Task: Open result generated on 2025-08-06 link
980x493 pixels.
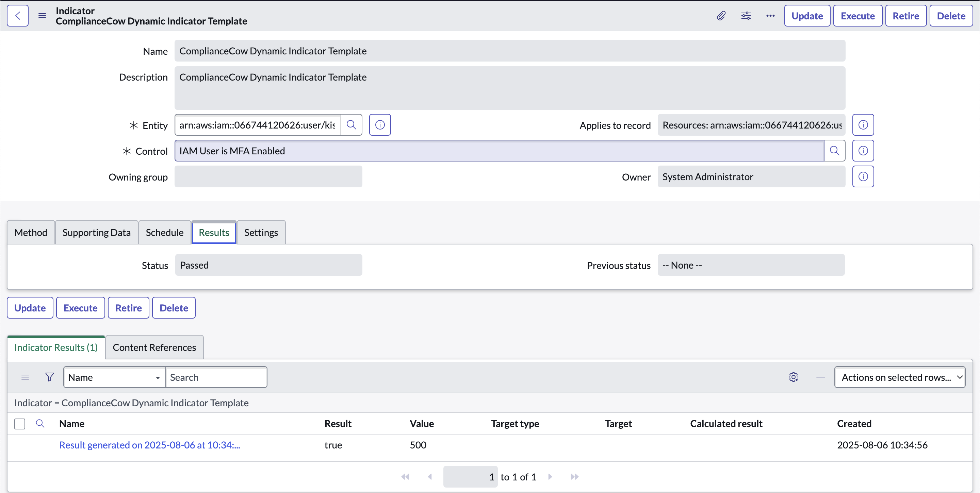Action: coord(149,445)
